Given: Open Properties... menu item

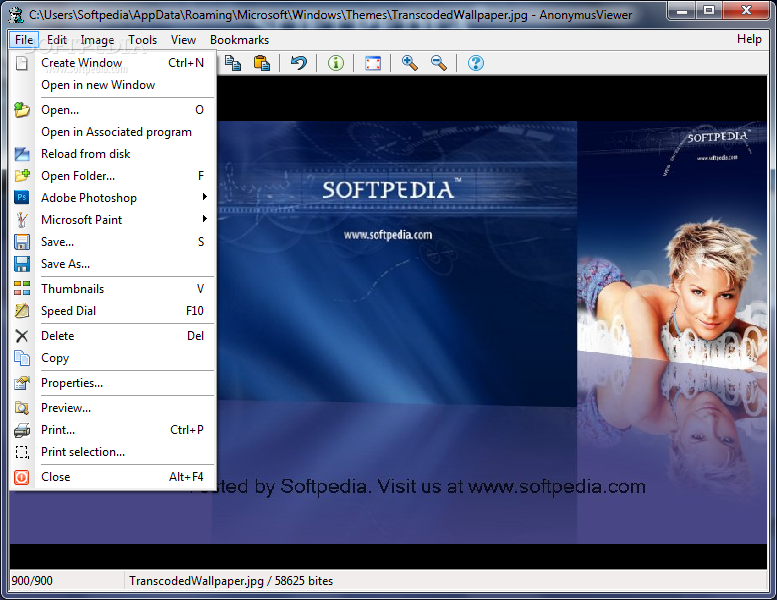Looking at the screenshot, I should (x=113, y=382).
